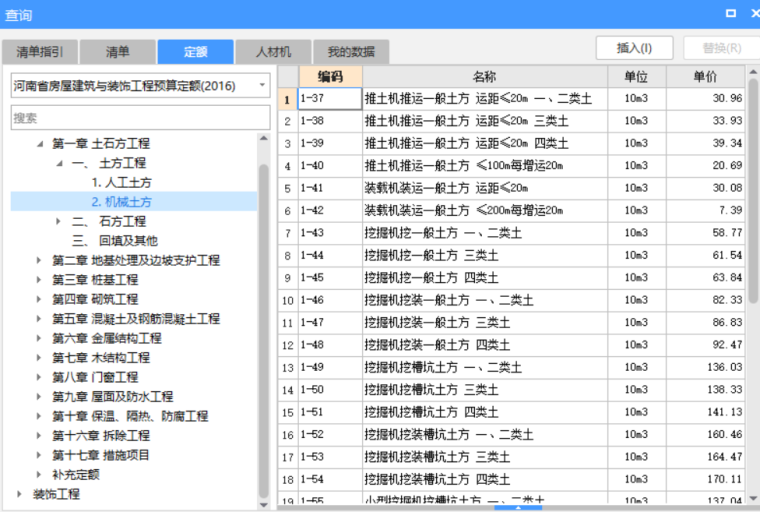Expand the 装饰工程 root node
760x512 pixels.
[21, 494]
